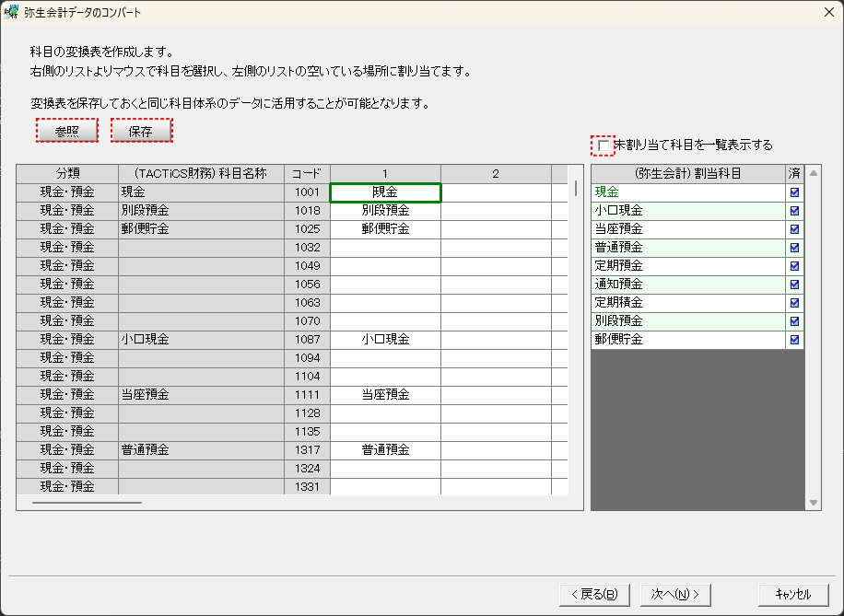Select 定期積金 in 割当科目 list
Screen dimensions: 844x616
click(688, 303)
